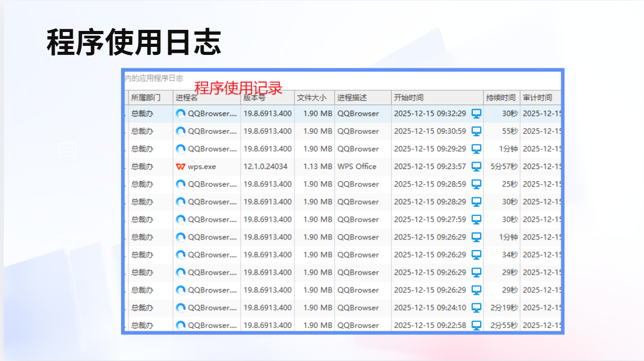This screenshot has width=644, height=361.
Task: Sort by the 进程名 column header
Action: [187, 98]
